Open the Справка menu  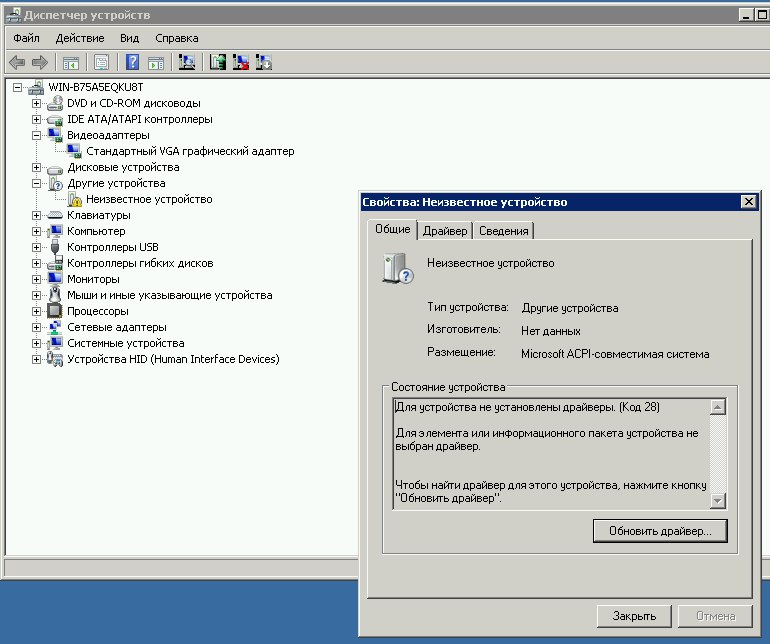177,38
